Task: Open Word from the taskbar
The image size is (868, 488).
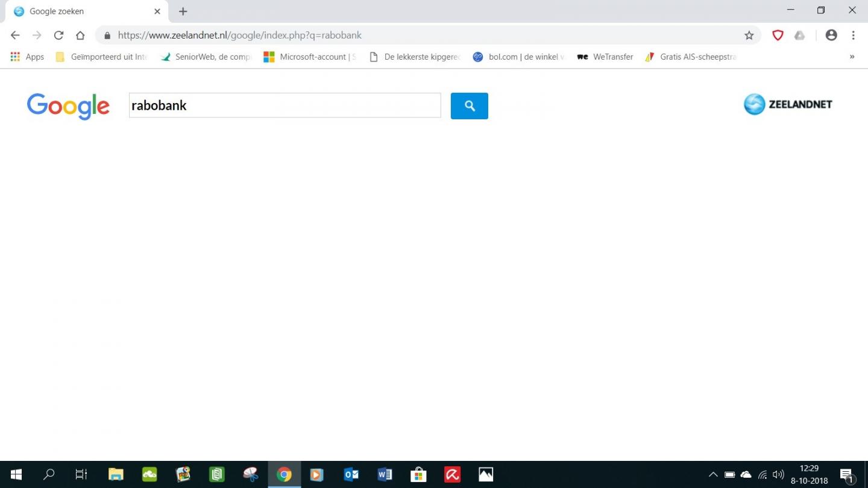Action: 385,475
